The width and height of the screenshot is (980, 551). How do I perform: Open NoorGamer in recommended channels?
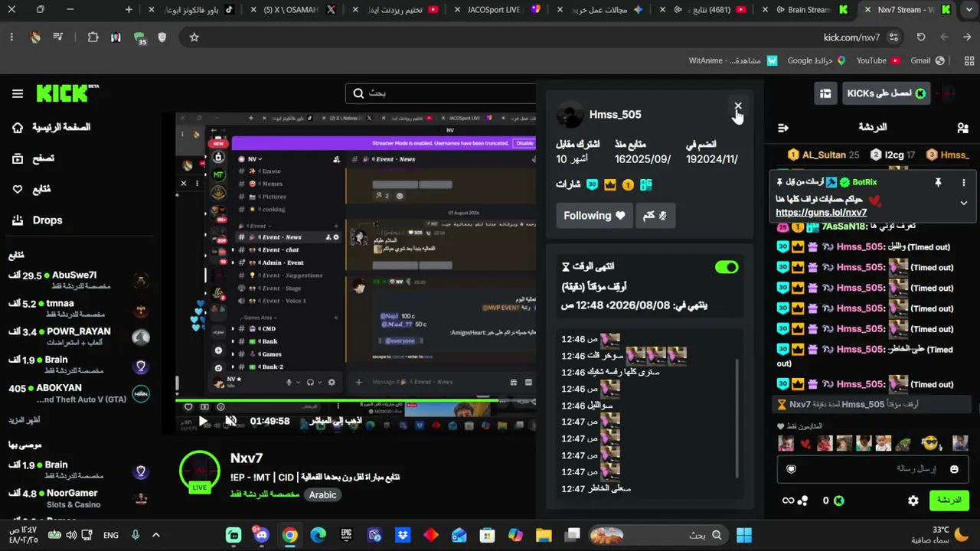point(80,498)
